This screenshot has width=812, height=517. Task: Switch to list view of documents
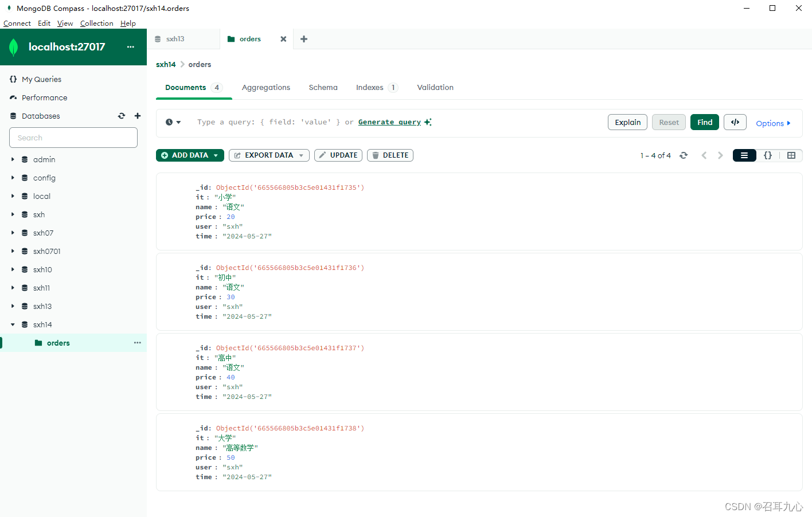point(744,155)
